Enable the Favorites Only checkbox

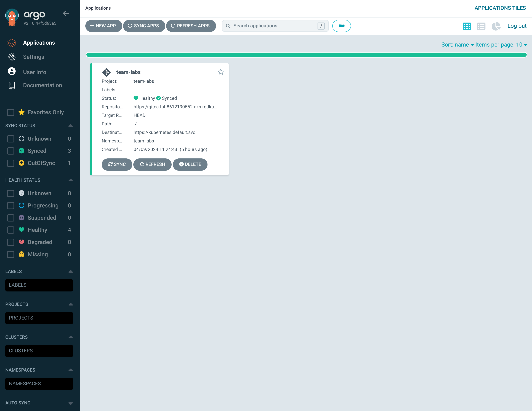coord(11,112)
